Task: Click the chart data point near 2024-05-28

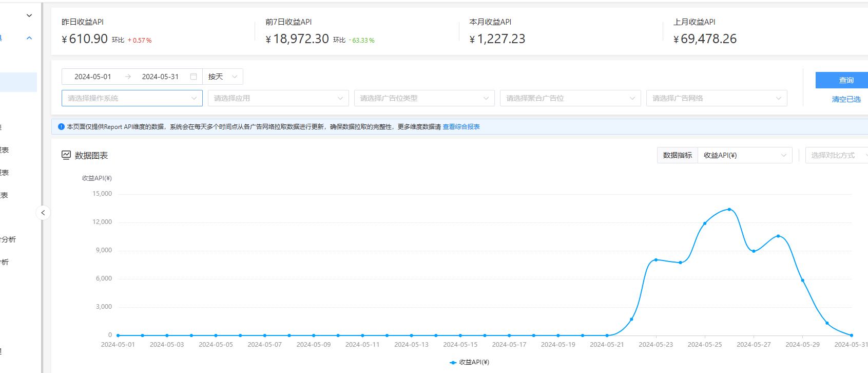Action: point(778,236)
